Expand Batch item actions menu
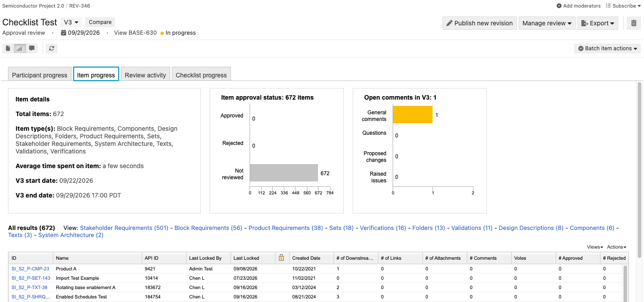Viewport: 644px width, 302px height. tap(608, 48)
